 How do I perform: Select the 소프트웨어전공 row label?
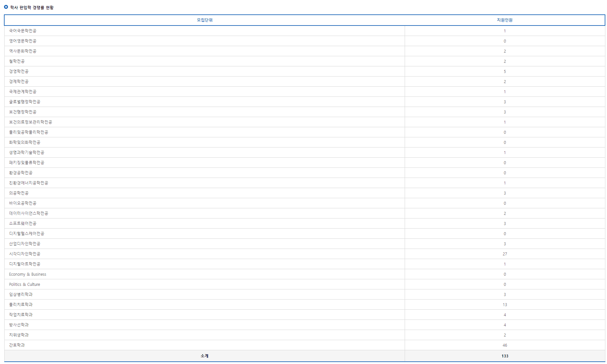click(x=23, y=223)
